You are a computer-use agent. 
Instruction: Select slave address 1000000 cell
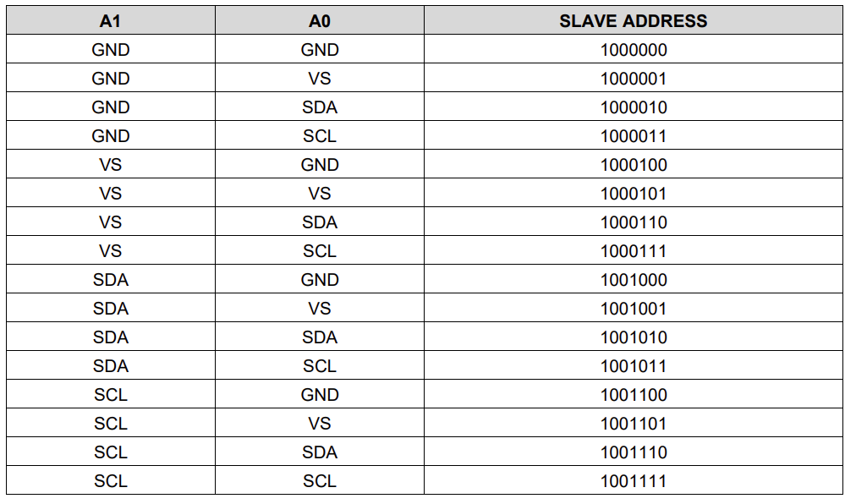coord(634,50)
